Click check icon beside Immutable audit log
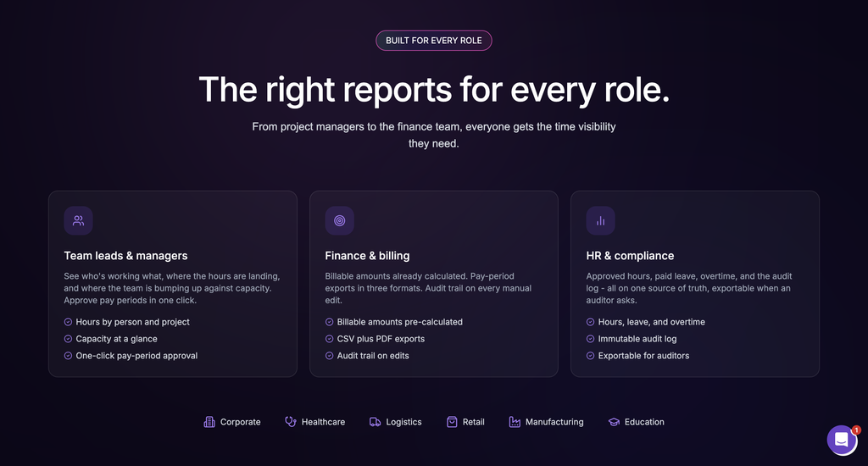868x466 pixels. click(x=591, y=339)
